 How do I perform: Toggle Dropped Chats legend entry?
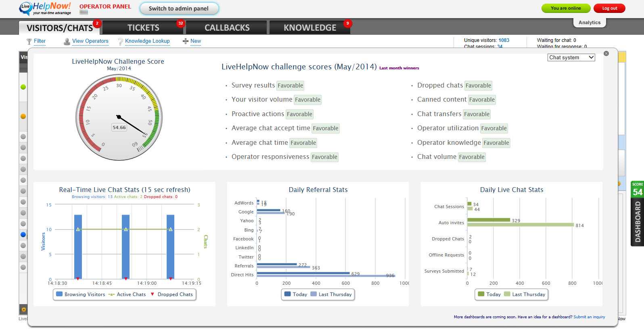pyautogui.click(x=171, y=294)
